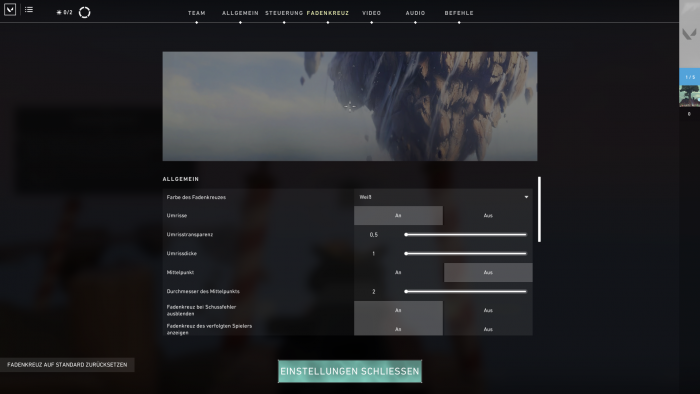Click the settings list vertical scrollbar

pos(539,209)
